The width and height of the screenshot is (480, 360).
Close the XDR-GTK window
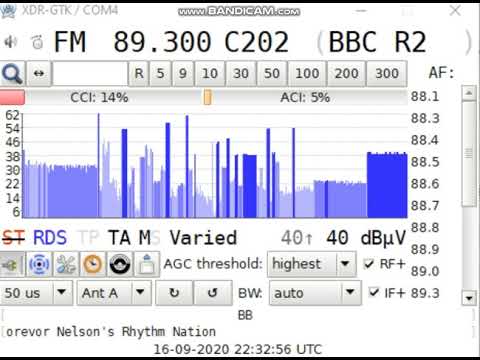(x=455, y=11)
